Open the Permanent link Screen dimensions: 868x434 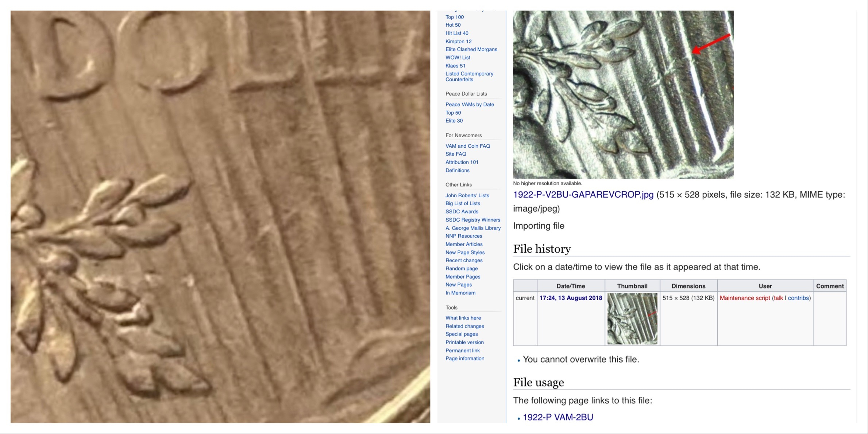pyautogui.click(x=462, y=351)
